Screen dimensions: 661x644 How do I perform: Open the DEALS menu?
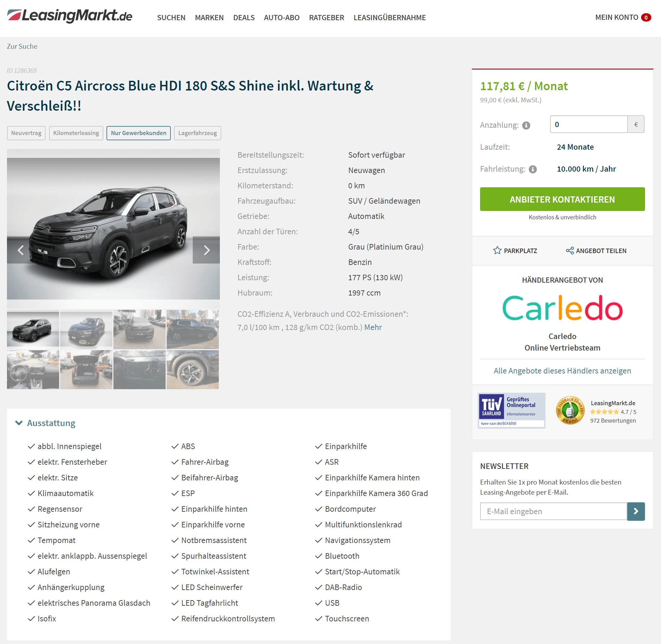(x=244, y=17)
